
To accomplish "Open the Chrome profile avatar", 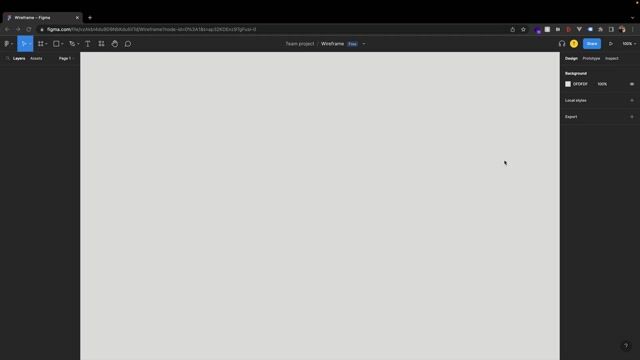I will (622, 29).
